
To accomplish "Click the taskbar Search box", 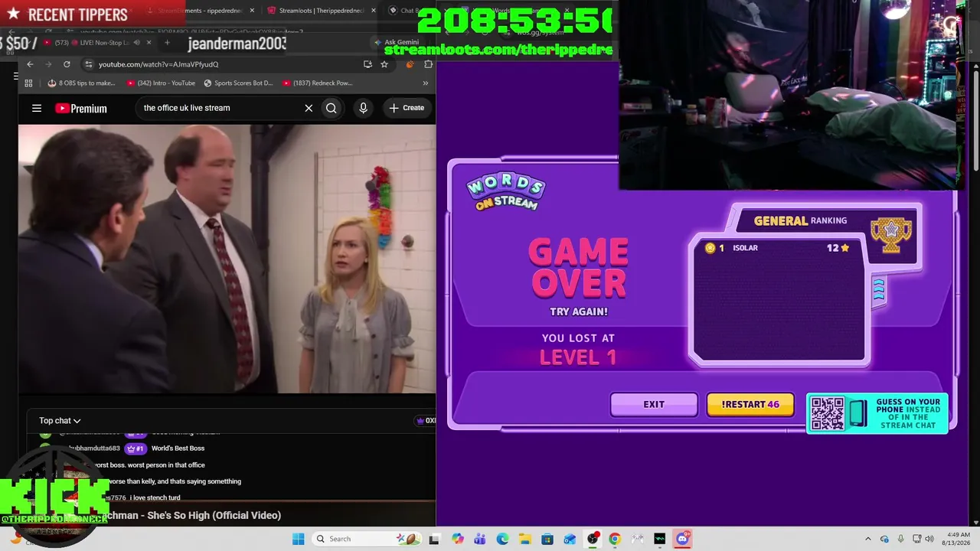I will point(365,539).
